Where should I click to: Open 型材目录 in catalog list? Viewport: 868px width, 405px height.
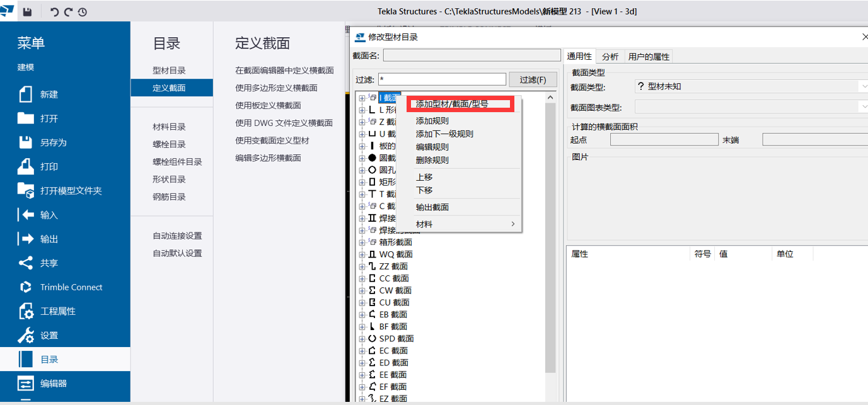pyautogui.click(x=169, y=71)
